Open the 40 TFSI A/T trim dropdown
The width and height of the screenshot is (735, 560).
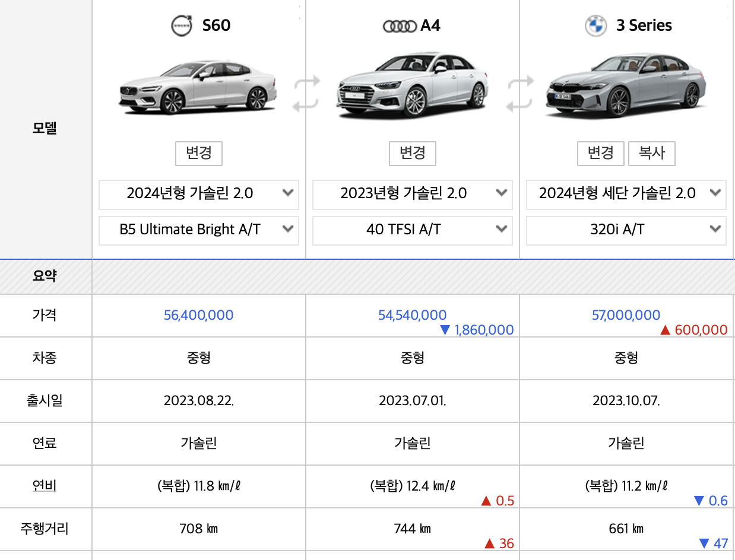pyautogui.click(x=412, y=230)
